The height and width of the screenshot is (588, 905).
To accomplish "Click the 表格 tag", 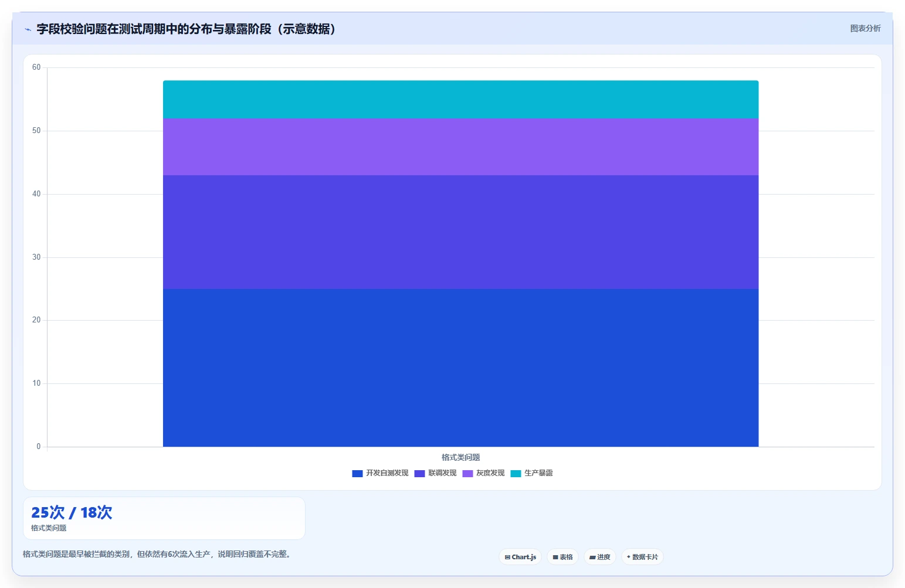I will pos(562,557).
